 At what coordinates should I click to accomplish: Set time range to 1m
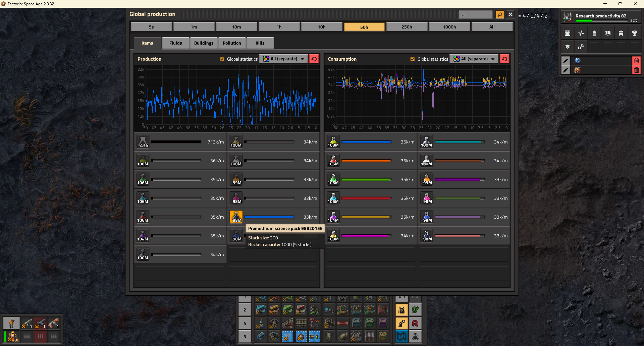194,27
